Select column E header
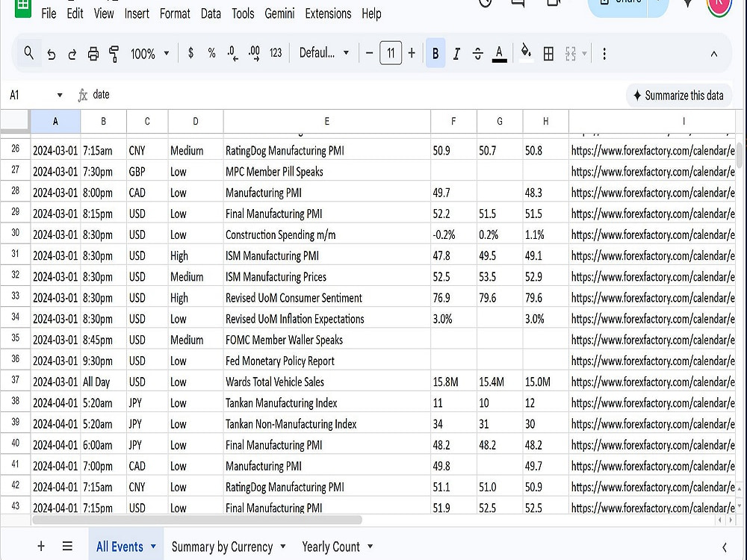 click(327, 122)
